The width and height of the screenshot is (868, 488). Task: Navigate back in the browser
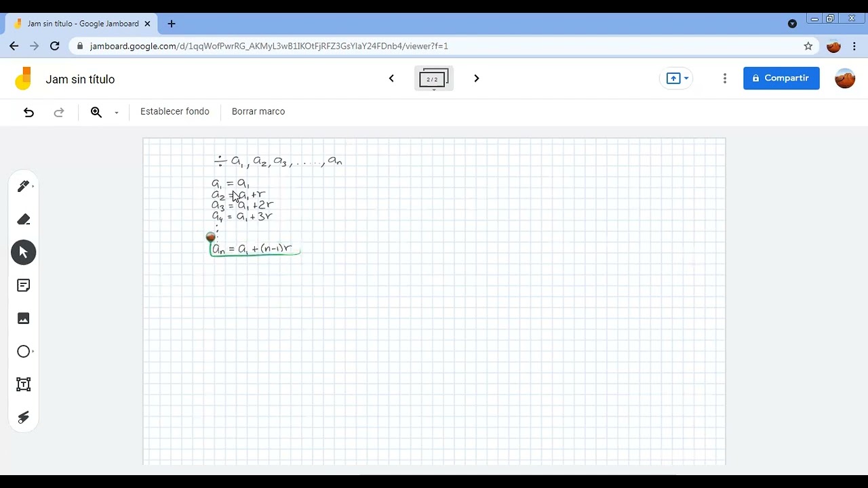coord(14,46)
